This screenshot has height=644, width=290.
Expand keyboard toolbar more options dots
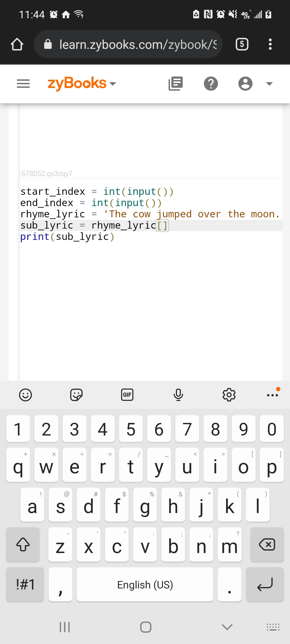point(273,395)
